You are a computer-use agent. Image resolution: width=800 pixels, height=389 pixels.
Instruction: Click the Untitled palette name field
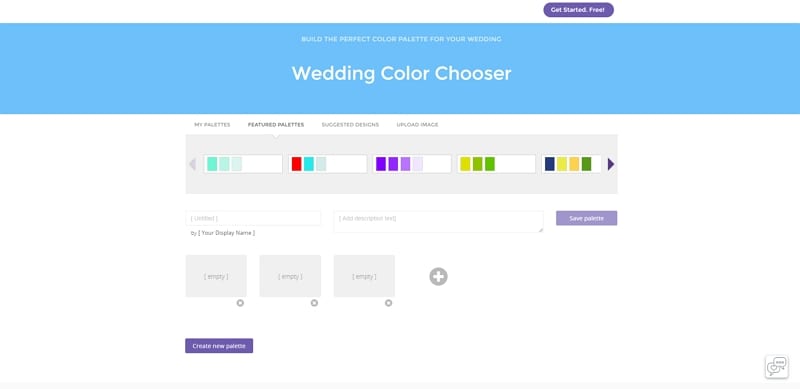(x=253, y=218)
